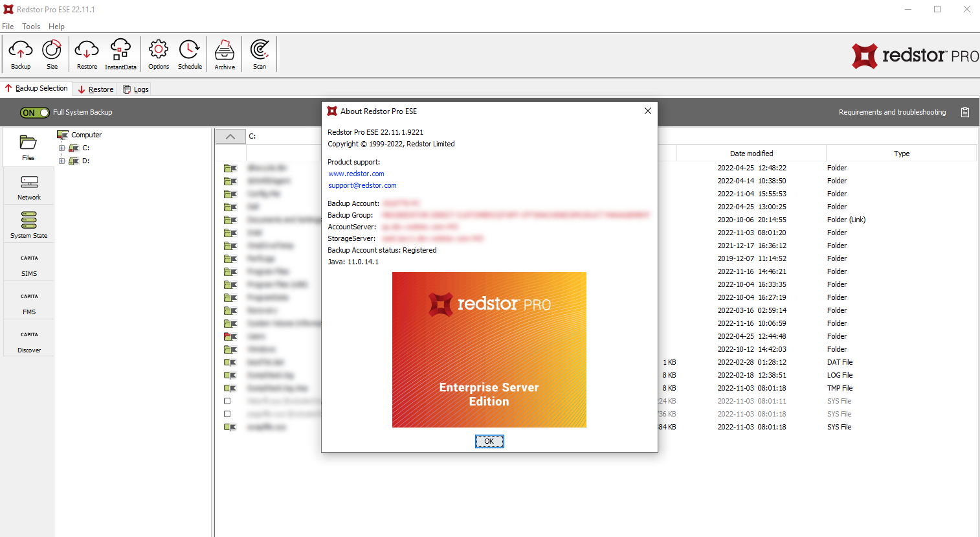Click support@redstor.com email link

[x=362, y=185]
